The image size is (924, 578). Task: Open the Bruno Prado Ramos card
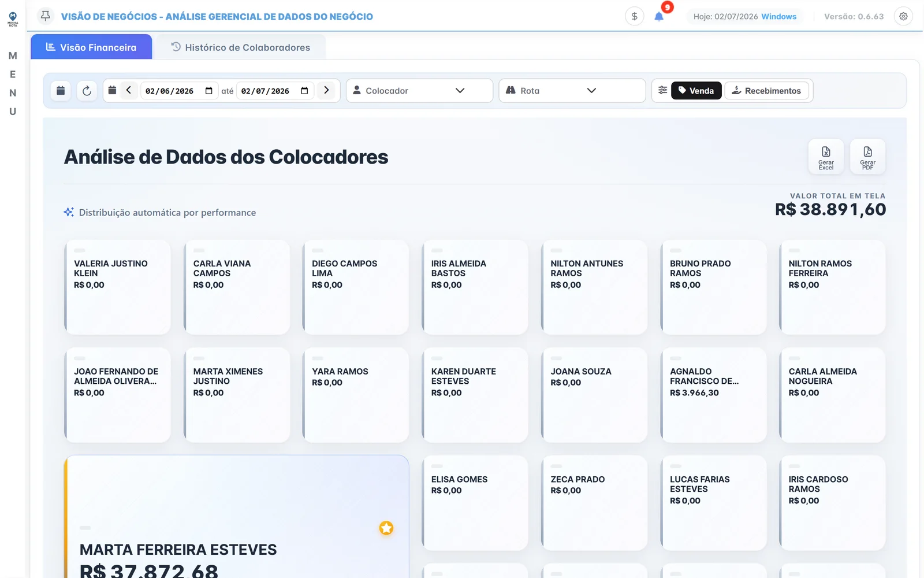(713, 287)
